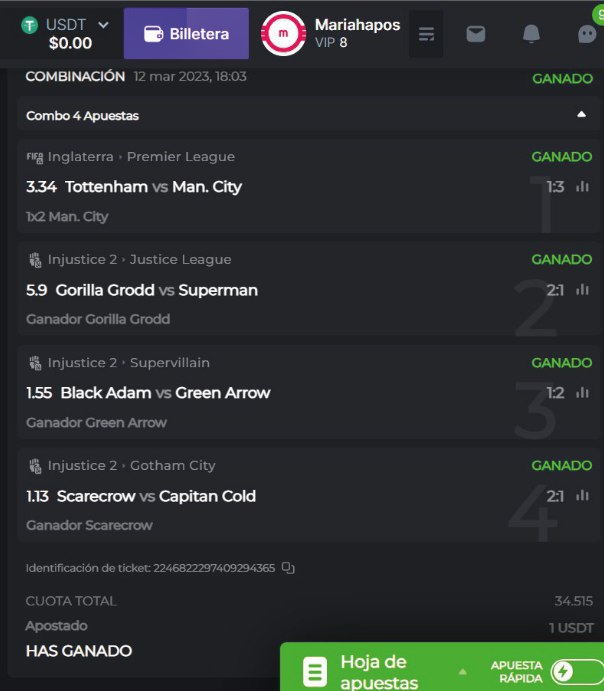This screenshot has height=691, width=604.
Task: View stats for Black Adam vs Green Arrow
Action: [x=583, y=393]
